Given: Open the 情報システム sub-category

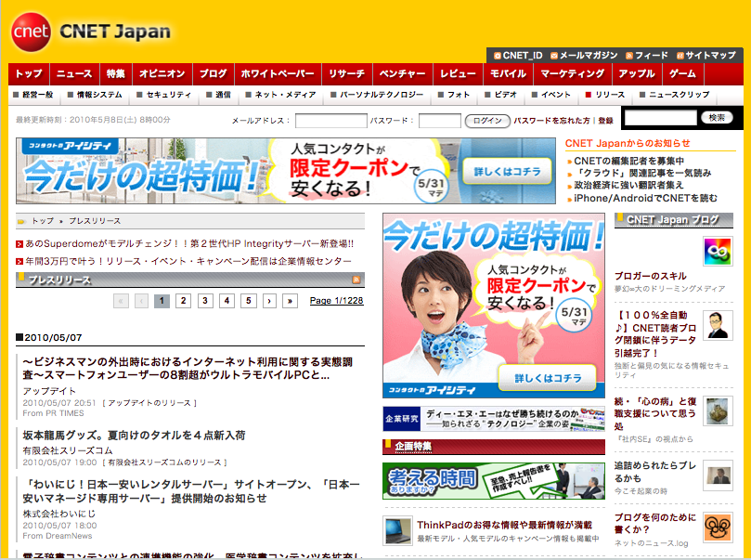Looking at the screenshot, I should pos(95,95).
